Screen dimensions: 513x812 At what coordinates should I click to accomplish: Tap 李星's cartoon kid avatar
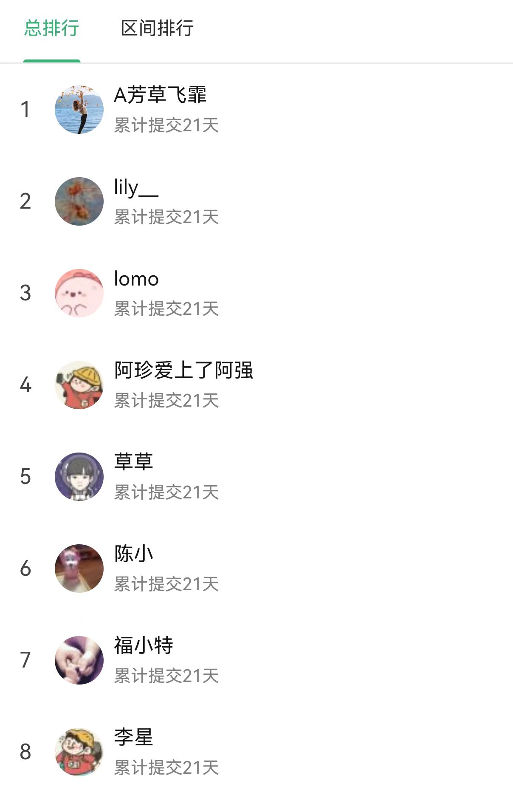point(79,752)
